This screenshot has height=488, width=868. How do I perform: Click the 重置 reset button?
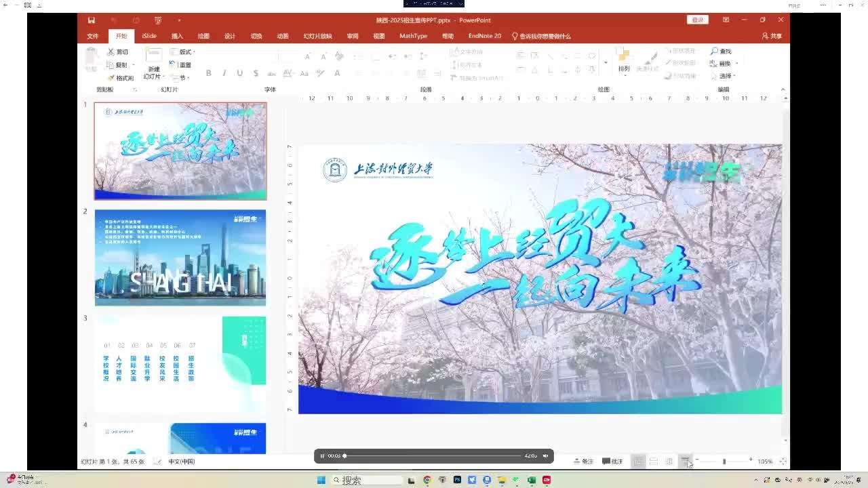pos(180,65)
